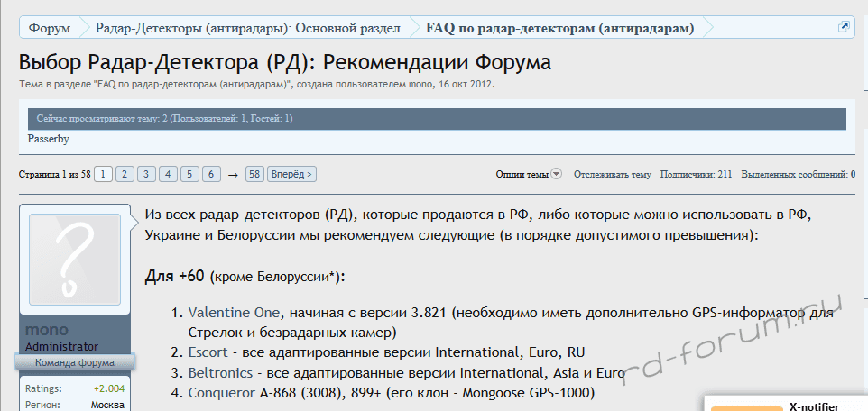
Task: Click the Страница 1 из 58 label
Action: (55, 174)
